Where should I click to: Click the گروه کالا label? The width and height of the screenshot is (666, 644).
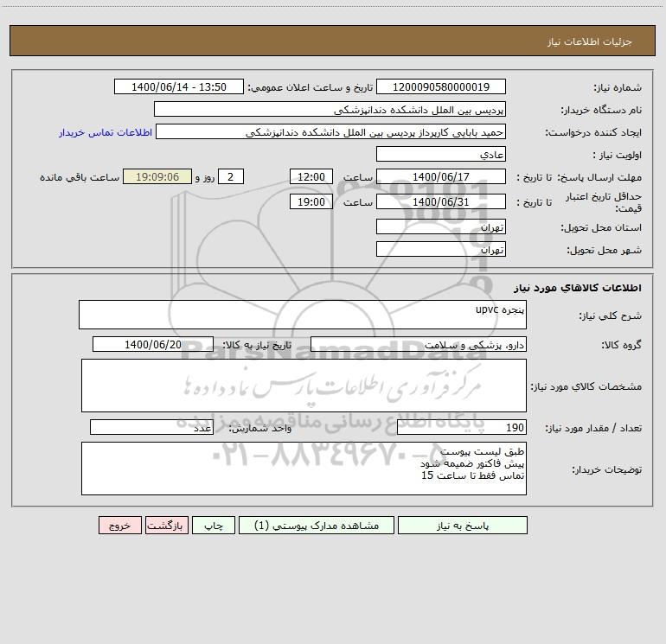[621, 345]
